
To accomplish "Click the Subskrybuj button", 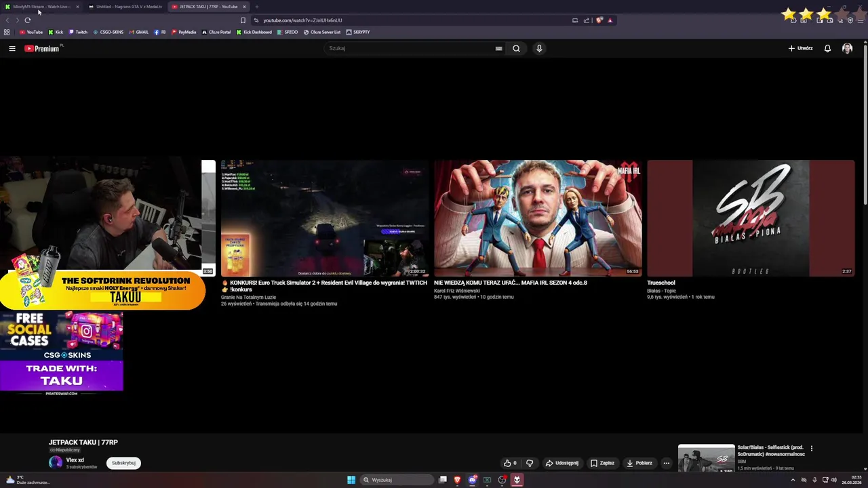I will pos(123,463).
